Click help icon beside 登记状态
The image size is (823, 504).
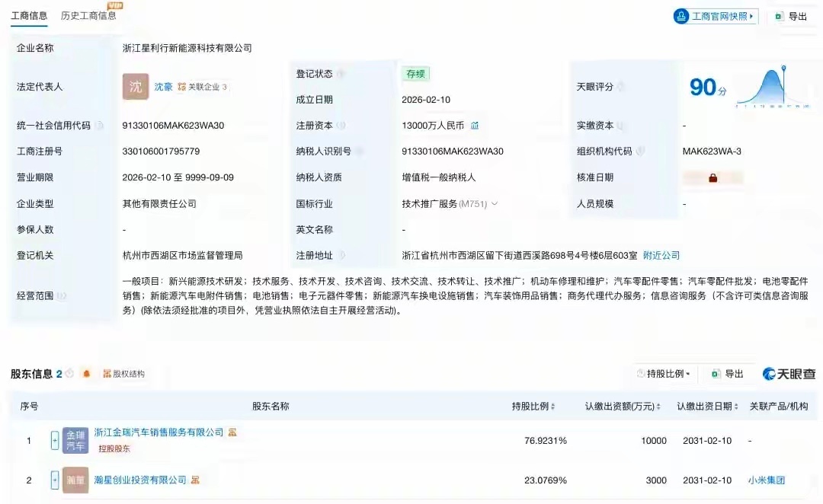(340, 74)
